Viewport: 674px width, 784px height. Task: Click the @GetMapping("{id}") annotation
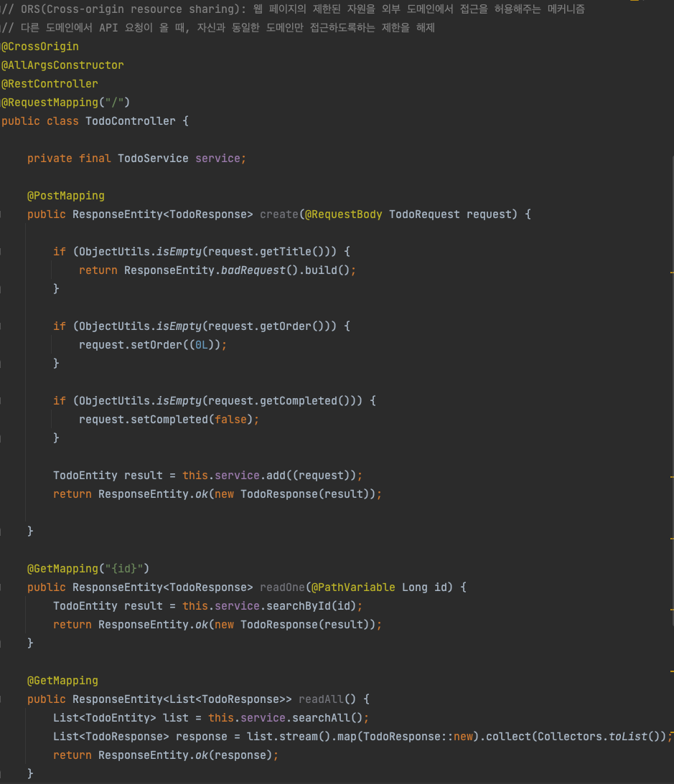point(88,569)
